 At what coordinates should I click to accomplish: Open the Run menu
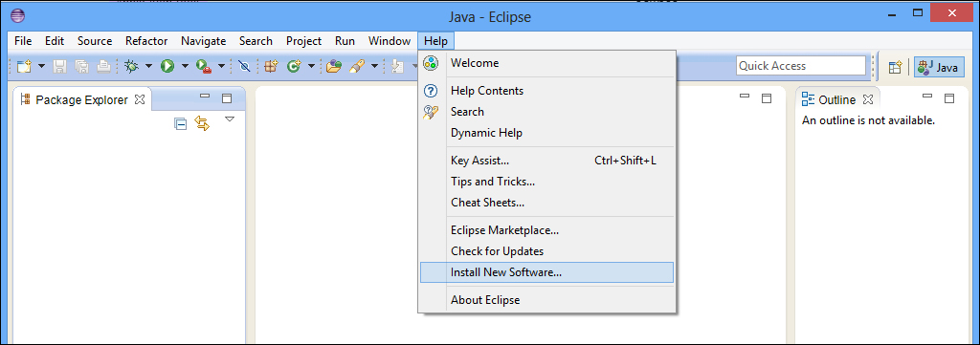(345, 41)
